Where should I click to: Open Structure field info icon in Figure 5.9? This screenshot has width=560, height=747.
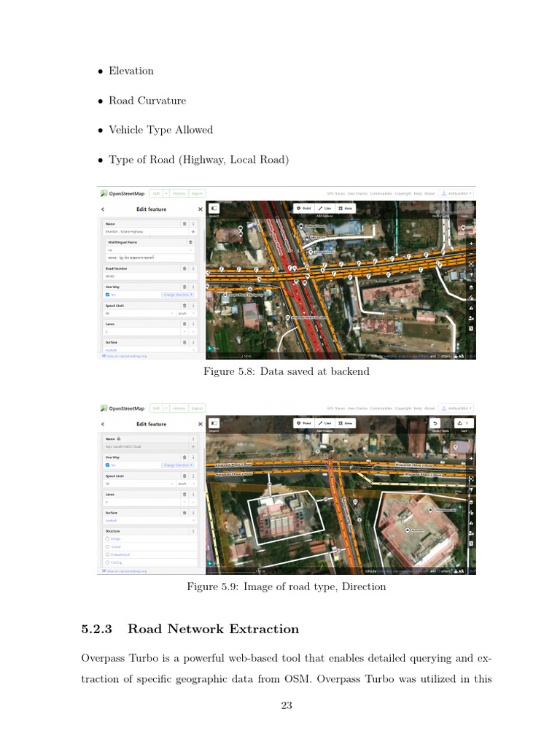pos(193,531)
